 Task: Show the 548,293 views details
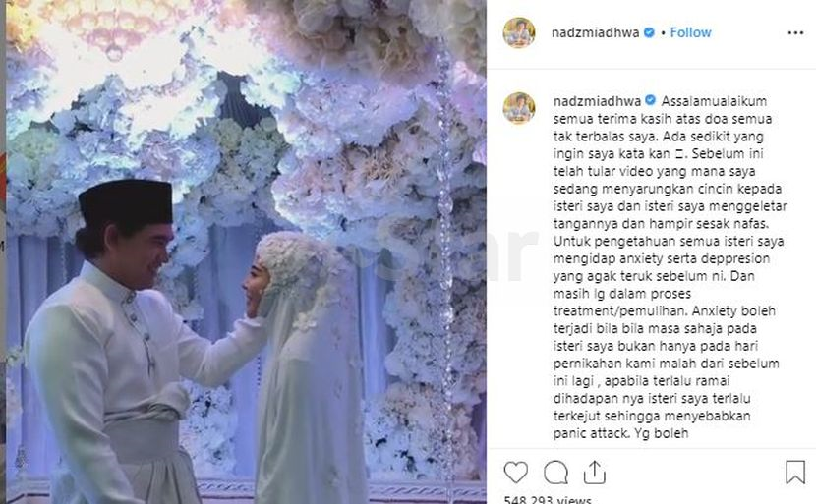(x=548, y=499)
